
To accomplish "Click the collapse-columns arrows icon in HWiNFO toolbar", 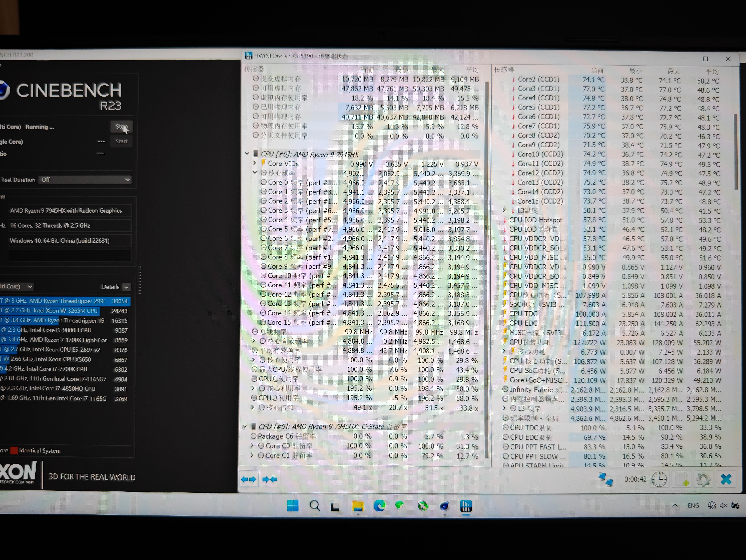I will pos(269,479).
